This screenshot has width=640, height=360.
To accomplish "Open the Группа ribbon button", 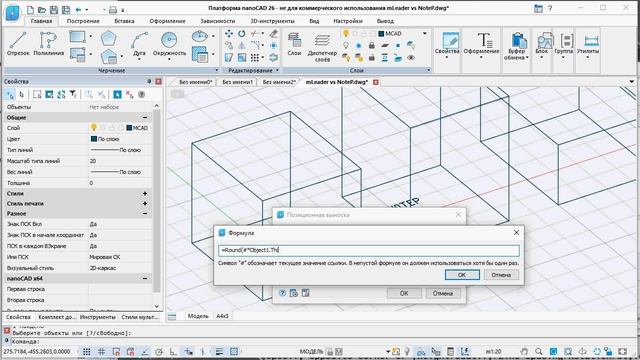I will click(x=564, y=45).
